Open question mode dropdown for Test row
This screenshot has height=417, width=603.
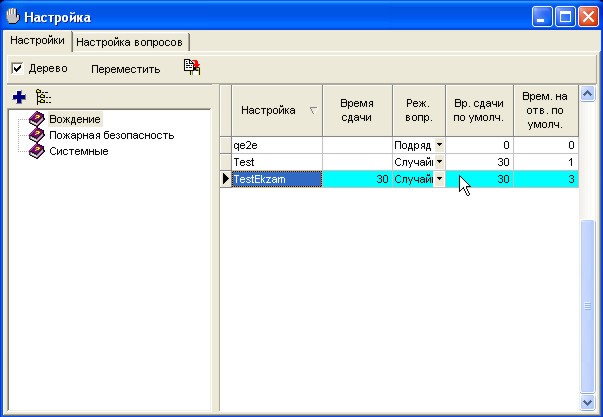438,162
